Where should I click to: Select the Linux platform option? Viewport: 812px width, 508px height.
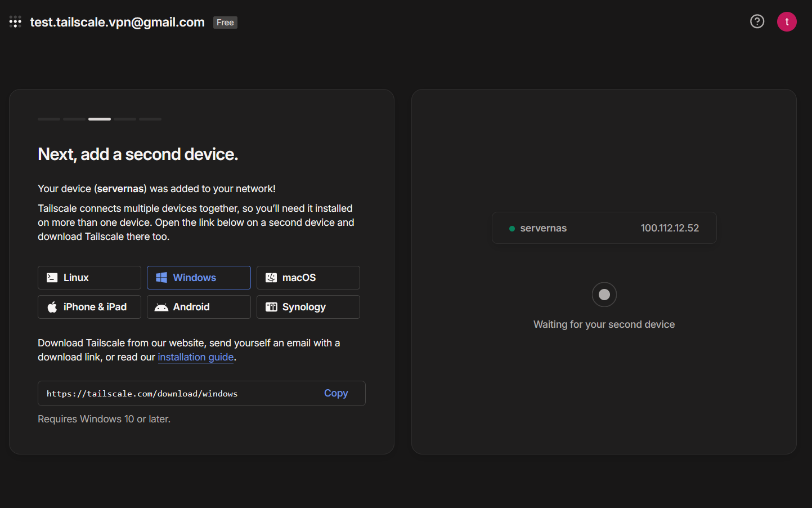[89, 278]
